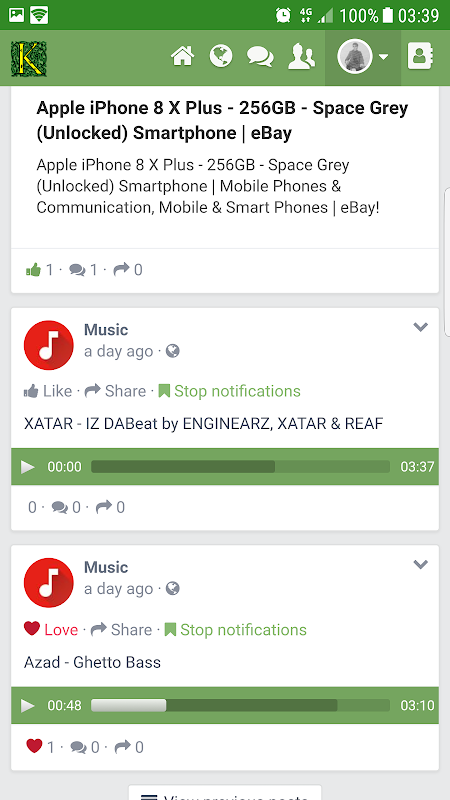Screen dimensions: 450x800
Task: Click the red Music avatar on Azad post
Action: 49,583
